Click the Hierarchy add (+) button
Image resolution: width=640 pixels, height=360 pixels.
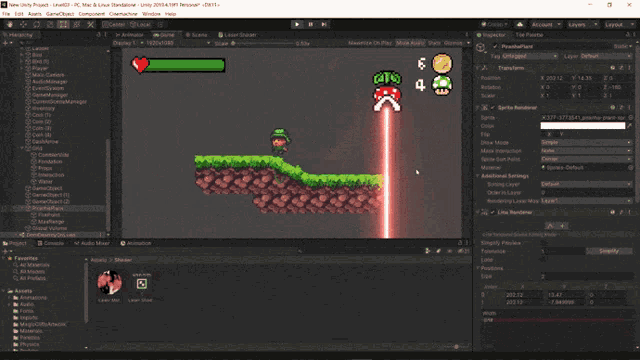[5, 42]
